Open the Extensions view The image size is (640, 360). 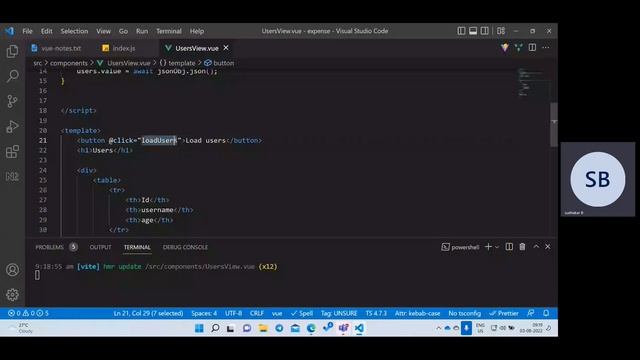12,151
